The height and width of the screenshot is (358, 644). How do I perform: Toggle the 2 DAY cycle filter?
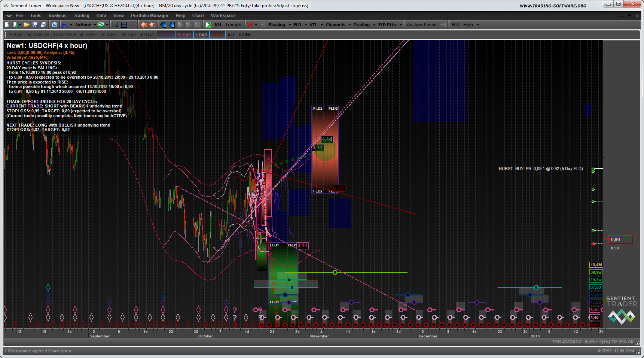pyautogui.click(x=217, y=35)
